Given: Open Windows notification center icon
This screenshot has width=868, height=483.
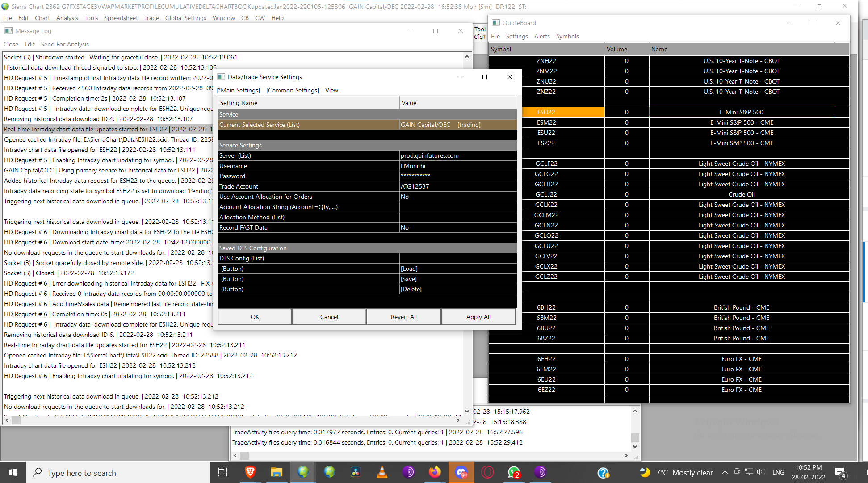Looking at the screenshot, I should (x=840, y=472).
